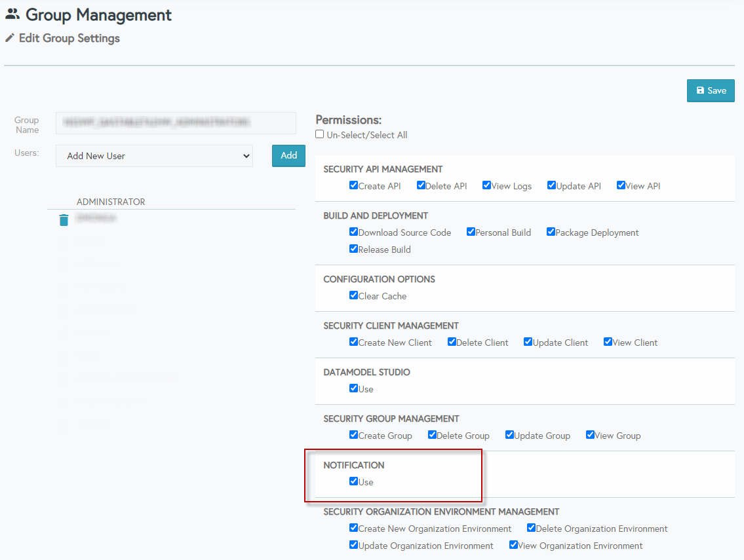Click the Add button to add user
The image size is (744, 560).
click(288, 155)
